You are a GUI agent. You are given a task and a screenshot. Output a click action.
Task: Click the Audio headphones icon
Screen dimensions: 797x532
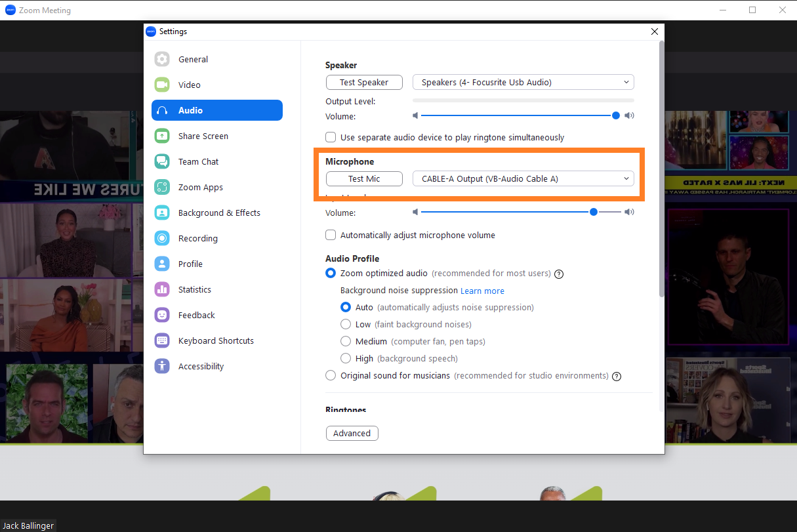162,110
